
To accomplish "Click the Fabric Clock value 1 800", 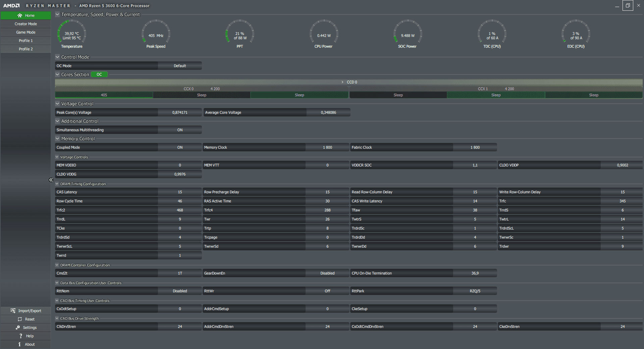I will click(475, 147).
